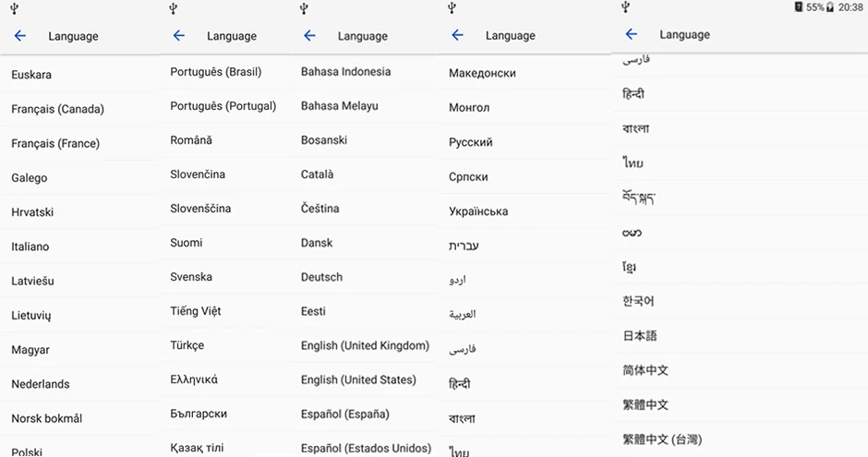Tap back arrow in panel listing Português (Brasil)
This screenshot has width=868, height=457.
tap(179, 36)
